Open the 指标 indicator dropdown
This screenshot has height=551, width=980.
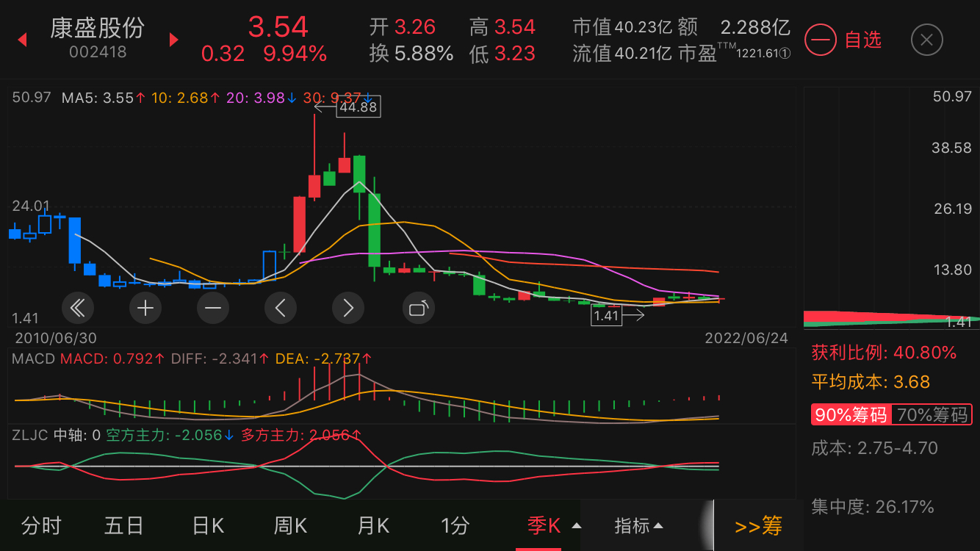(639, 525)
